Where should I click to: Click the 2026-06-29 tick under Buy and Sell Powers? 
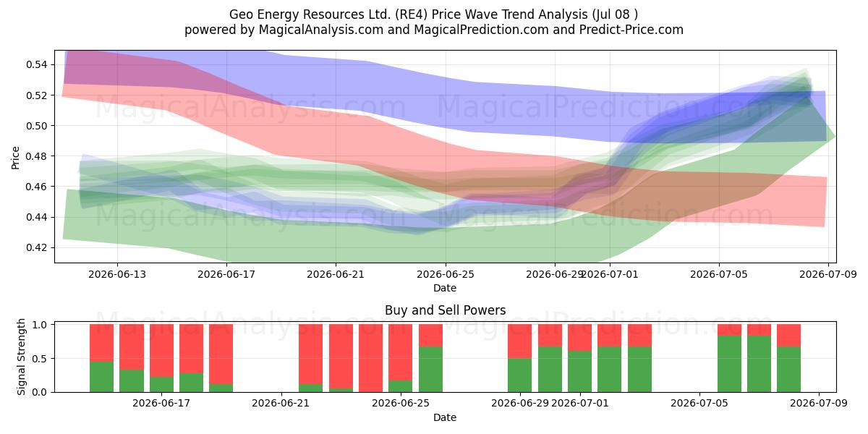coord(519,404)
